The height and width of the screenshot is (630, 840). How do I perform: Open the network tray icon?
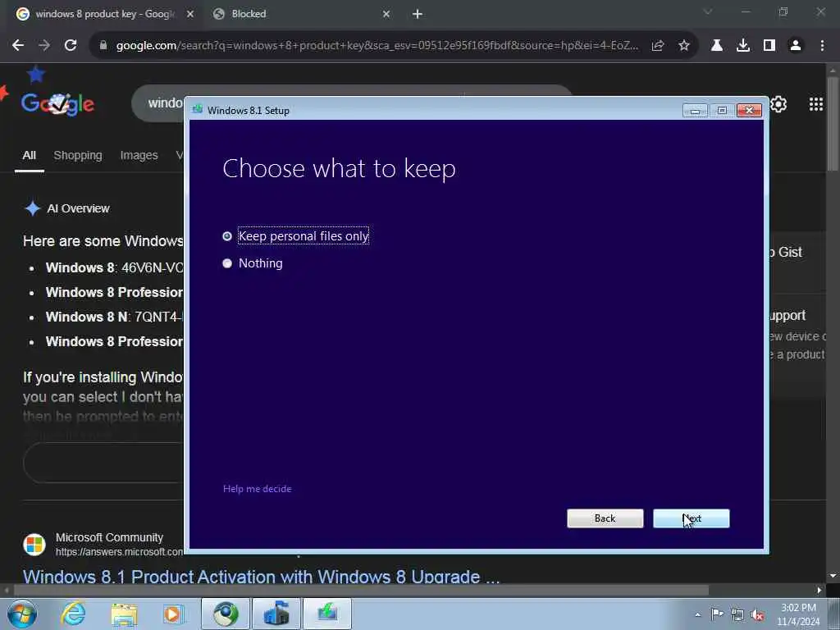[x=737, y=615]
